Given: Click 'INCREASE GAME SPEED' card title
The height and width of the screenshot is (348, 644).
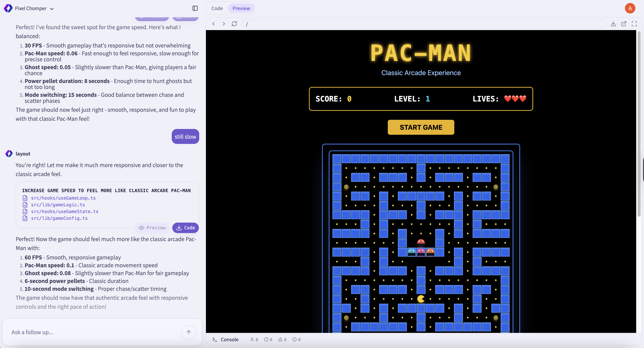Looking at the screenshot, I should click(x=106, y=190).
